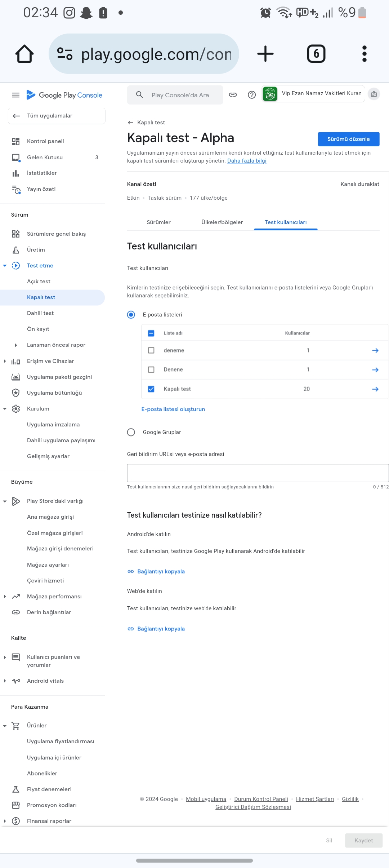Open the account badge icon at top right
Screen dimensions: 389x868
[374, 94]
